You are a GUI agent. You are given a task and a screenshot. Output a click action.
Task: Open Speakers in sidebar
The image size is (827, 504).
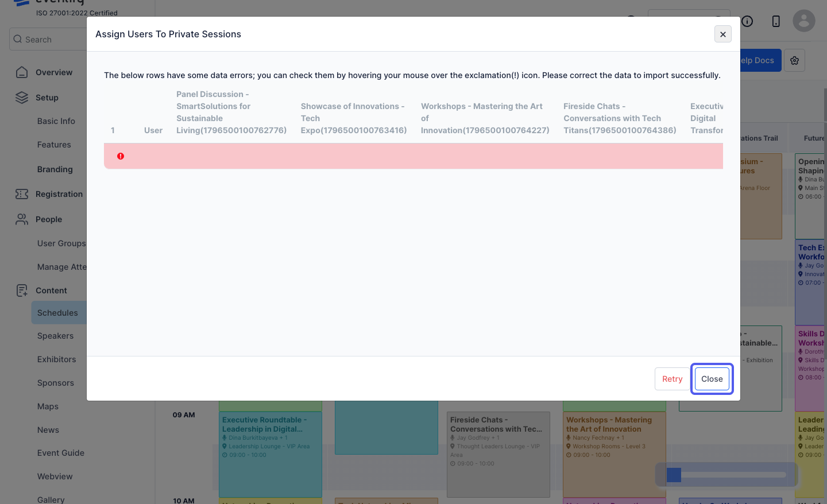[56, 336]
